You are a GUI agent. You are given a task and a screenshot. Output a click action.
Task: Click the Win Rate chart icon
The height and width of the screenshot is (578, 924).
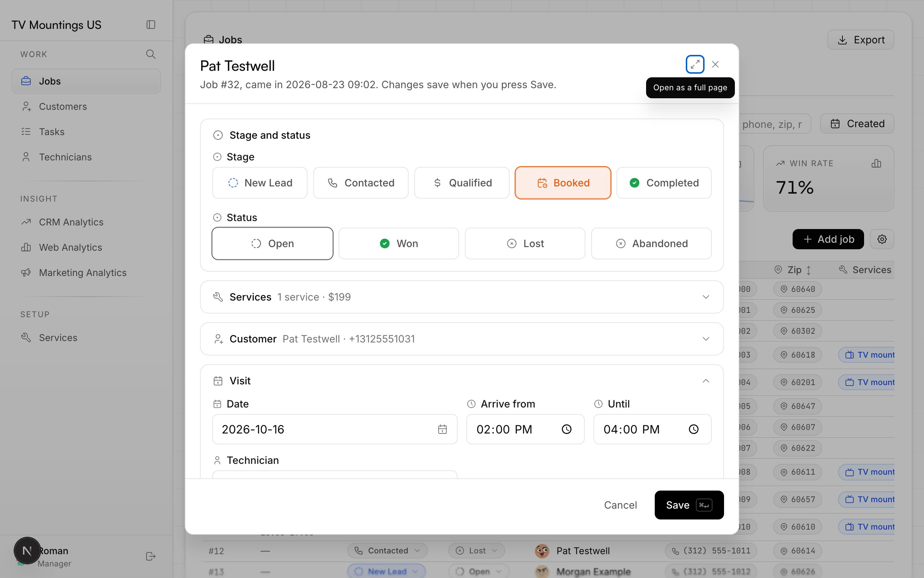click(x=876, y=164)
